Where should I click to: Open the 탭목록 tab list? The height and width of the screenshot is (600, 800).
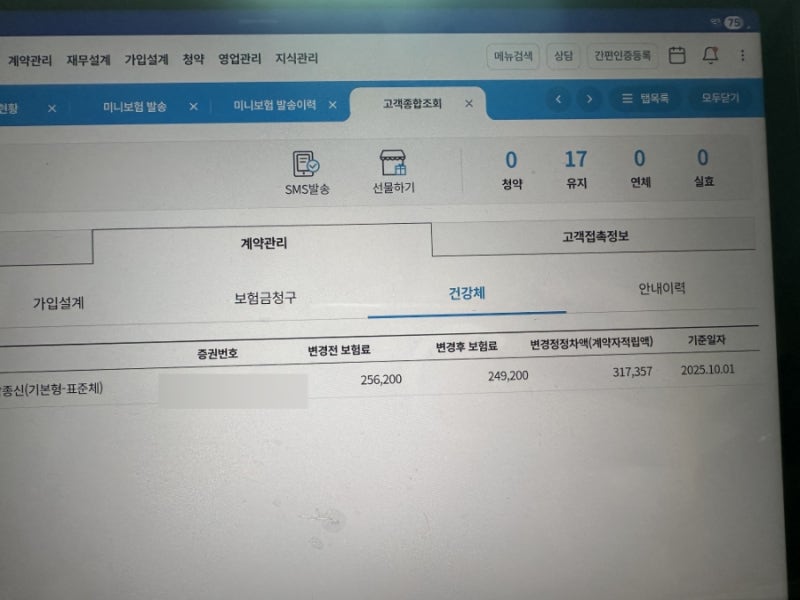tap(645, 98)
